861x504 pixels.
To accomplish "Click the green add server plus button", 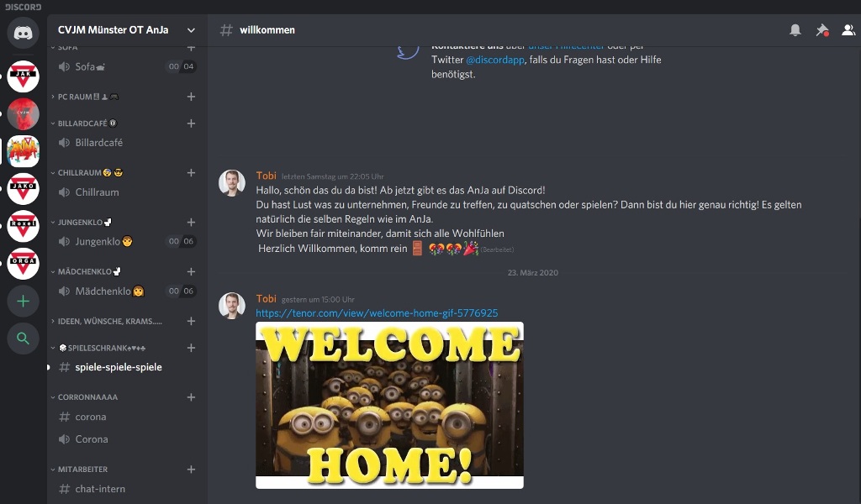I will pyautogui.click(x=23, y=301).
